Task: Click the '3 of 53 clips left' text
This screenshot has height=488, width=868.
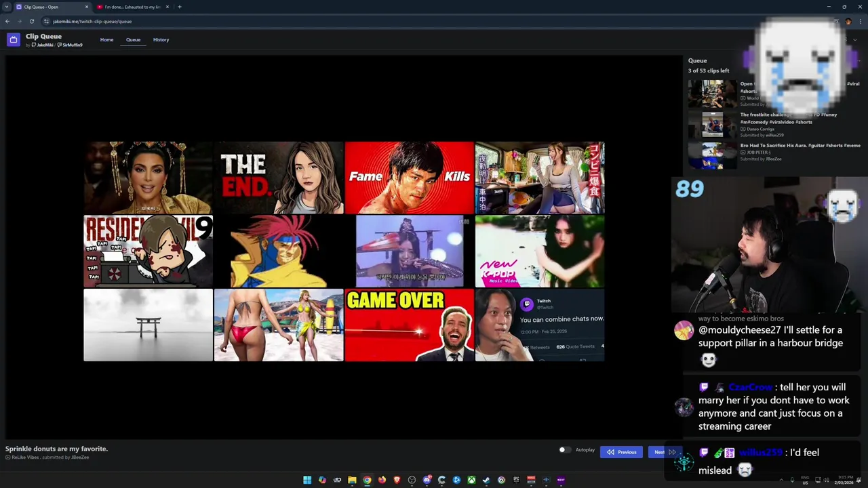Action: (709, 70)
